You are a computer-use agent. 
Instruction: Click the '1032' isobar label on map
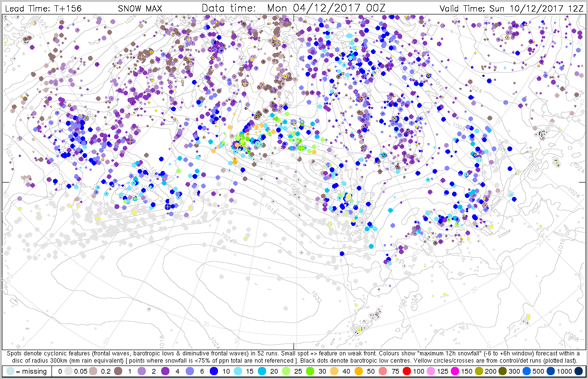coord(316,297)
